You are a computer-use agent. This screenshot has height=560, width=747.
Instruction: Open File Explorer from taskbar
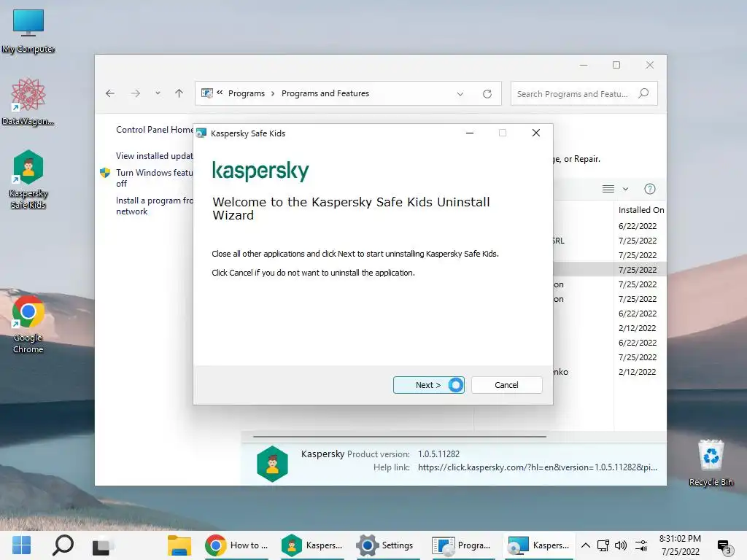179,545
